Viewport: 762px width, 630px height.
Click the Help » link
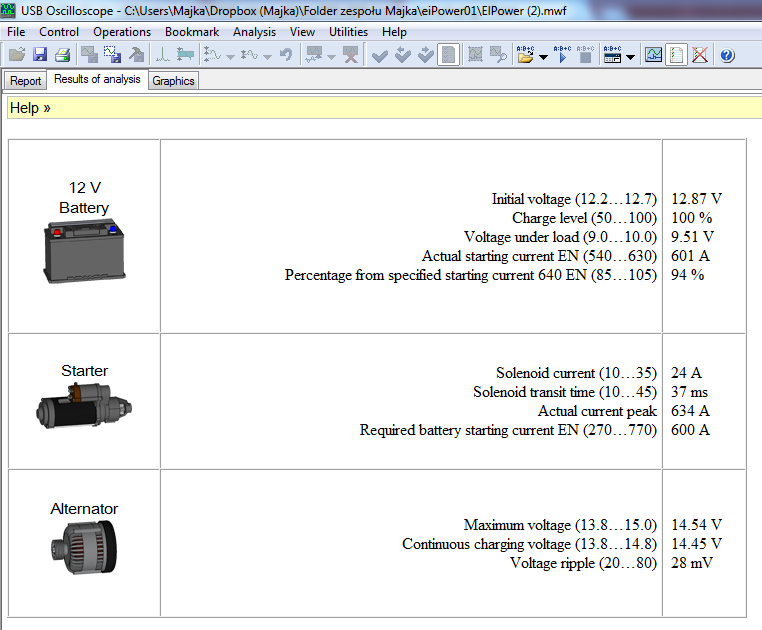[x=30, y=108]
